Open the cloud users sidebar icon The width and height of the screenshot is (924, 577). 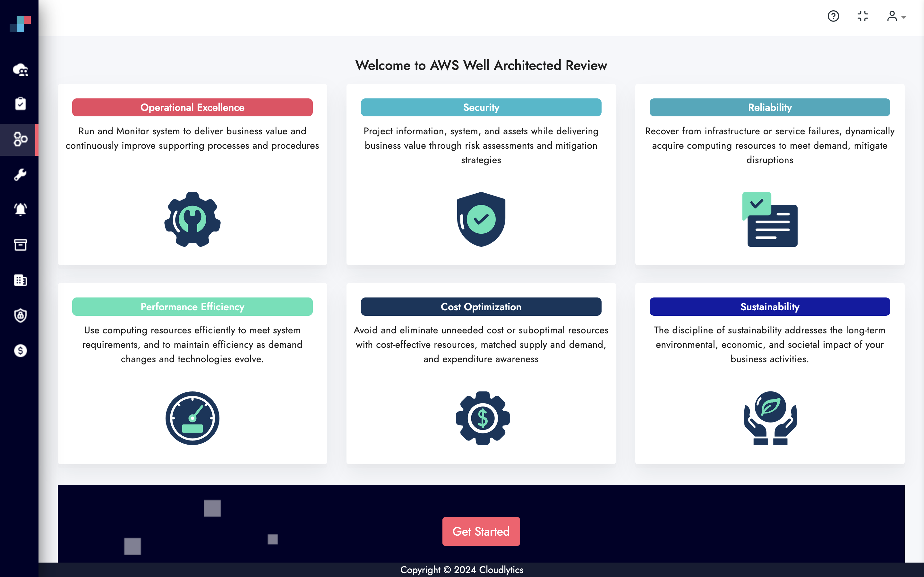tap(20, 70)
